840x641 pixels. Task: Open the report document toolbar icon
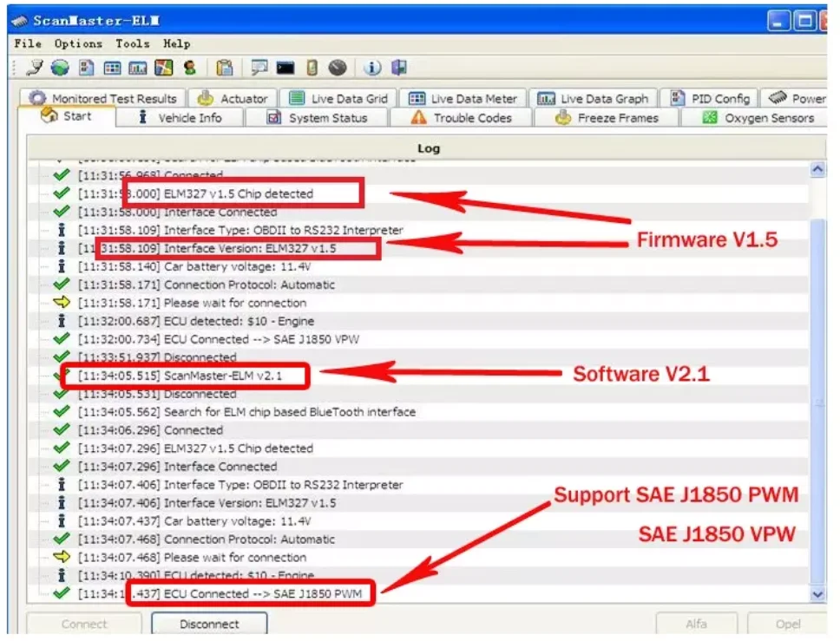86,68
